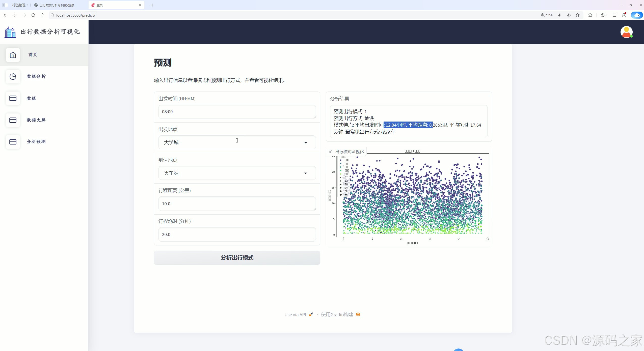
Task: Switch to 出行数据分析可视化-登录 browser tab
Action: pos(57,5)
